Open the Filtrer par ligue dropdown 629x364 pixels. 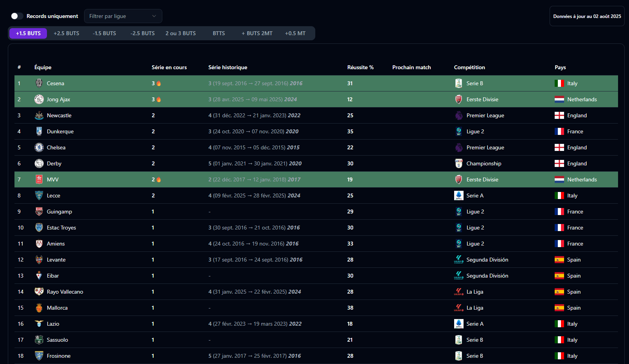click(123, 16)
